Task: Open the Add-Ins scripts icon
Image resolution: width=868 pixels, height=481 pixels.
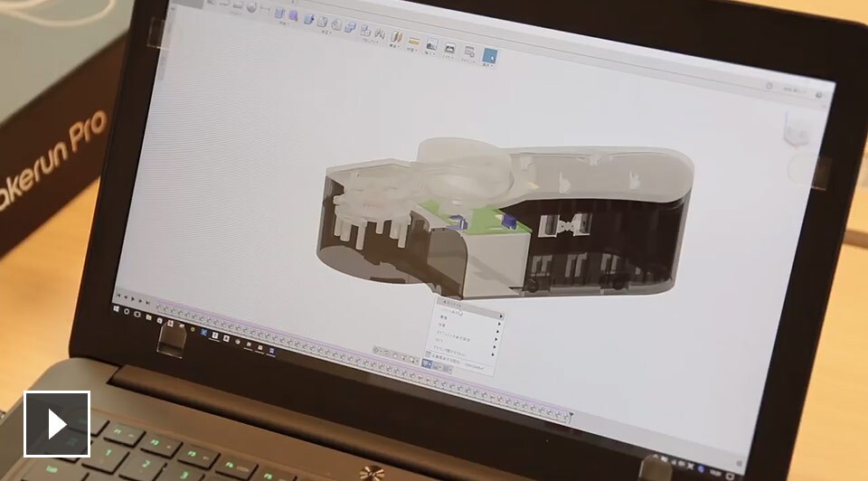Action: tap(469, 52)
